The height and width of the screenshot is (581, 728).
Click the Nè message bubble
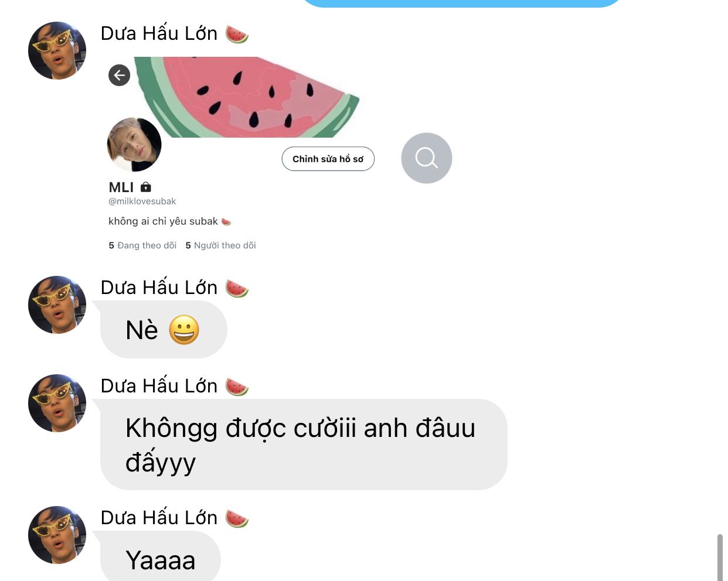[x=164, y=330]
